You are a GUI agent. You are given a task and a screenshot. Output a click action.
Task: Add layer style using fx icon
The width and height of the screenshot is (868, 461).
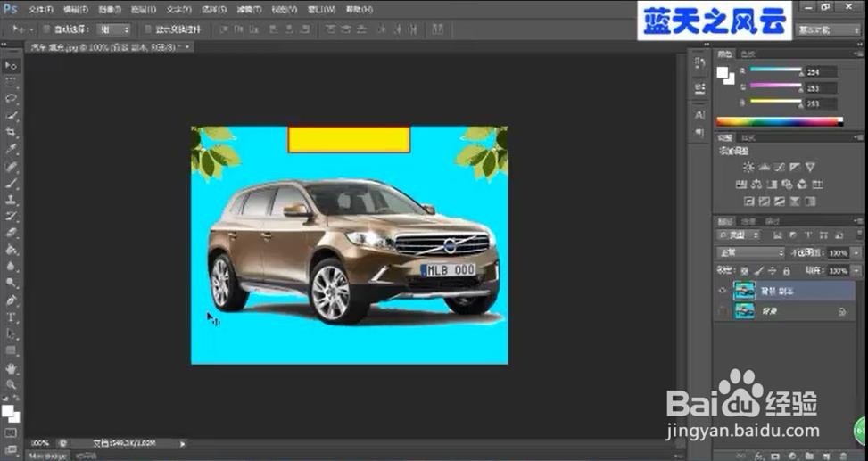point(759,456)
